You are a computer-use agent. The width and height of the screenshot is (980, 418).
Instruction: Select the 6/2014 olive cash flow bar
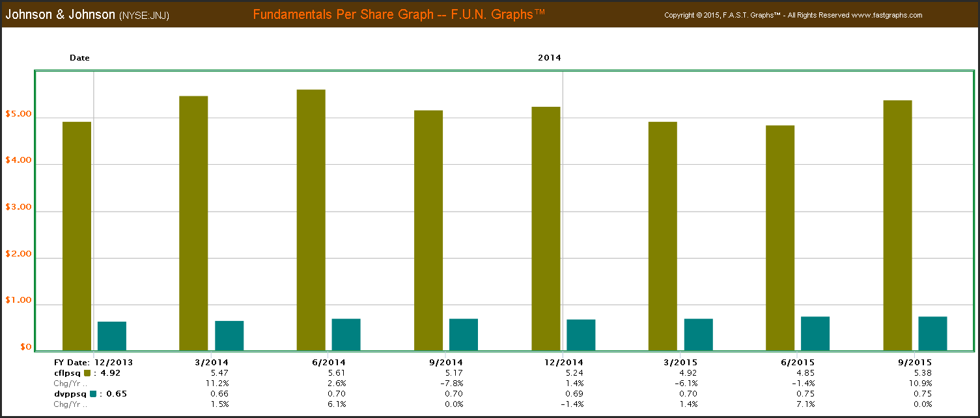click(311, 220)
